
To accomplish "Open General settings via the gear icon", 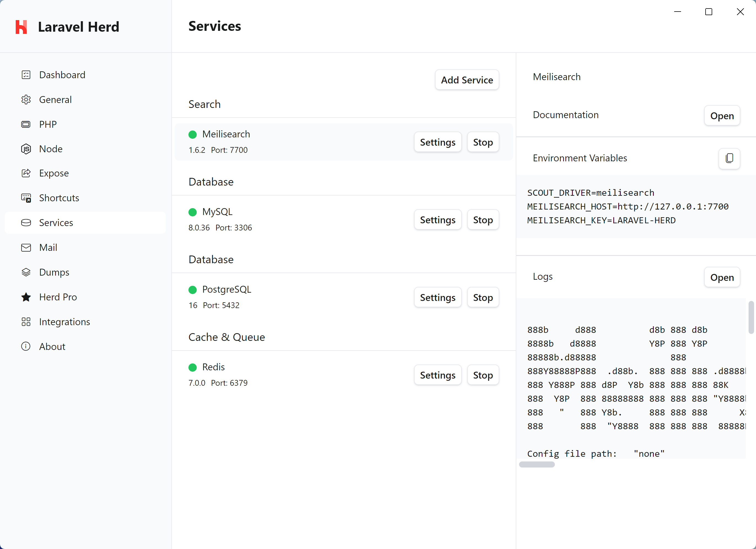I will coord(26,100).
